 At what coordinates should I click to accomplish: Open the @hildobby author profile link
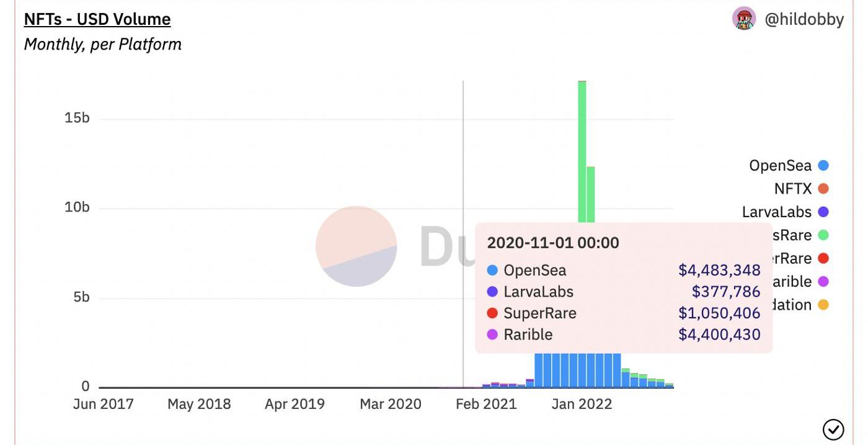(x=804, y=19)
